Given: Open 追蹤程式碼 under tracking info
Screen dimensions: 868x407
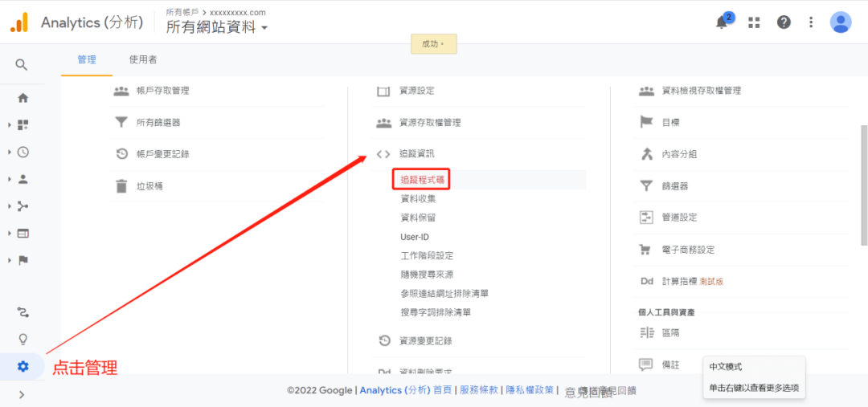Looking at the screenshot, I should 422,179.
